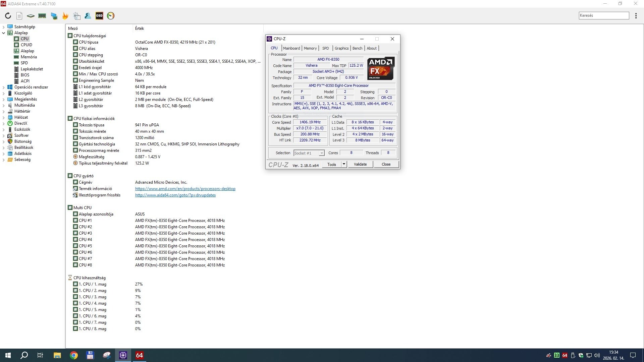Select Memória in the Alaplap tree
Image resolution: width=644 pixels, height=362 pixels.
[29, 57]
